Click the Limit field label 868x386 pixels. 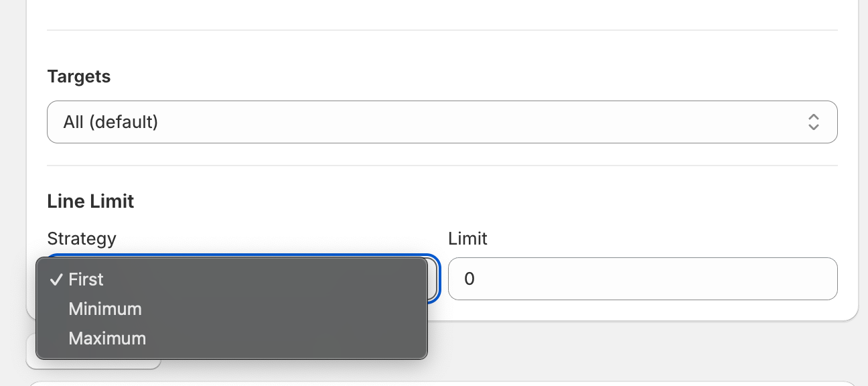coord(467,239)
